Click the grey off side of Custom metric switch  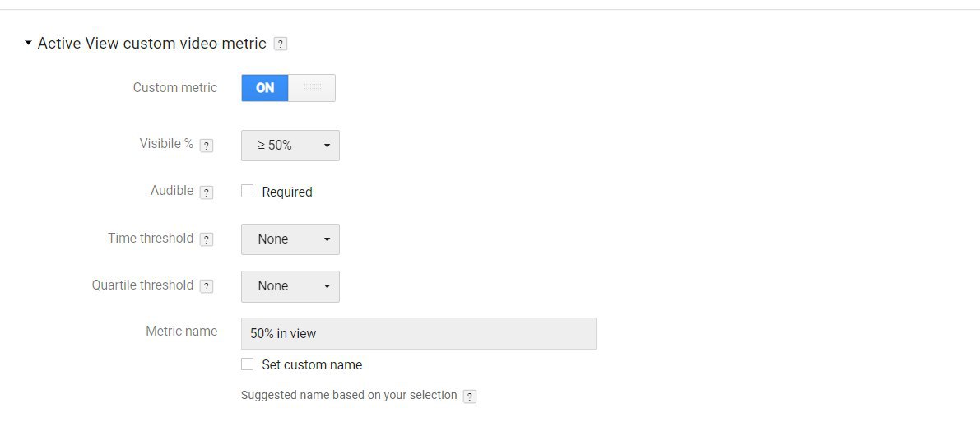click(x=312, y=88)
